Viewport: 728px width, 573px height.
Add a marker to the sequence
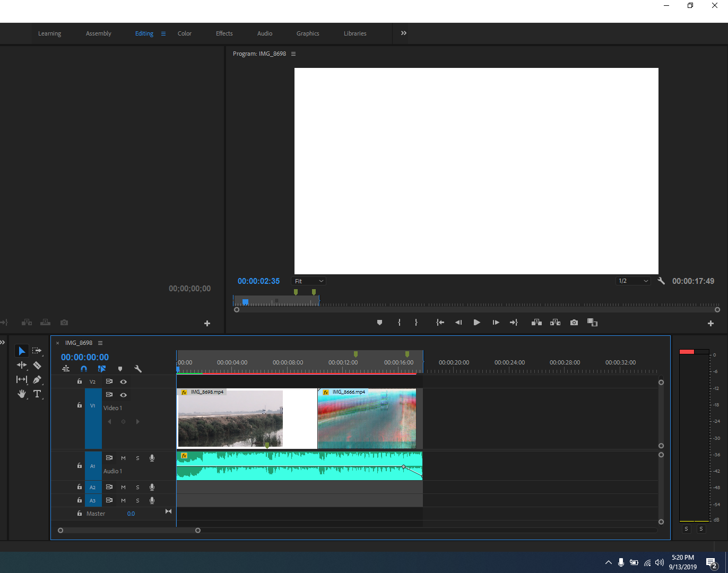point(120,369)
